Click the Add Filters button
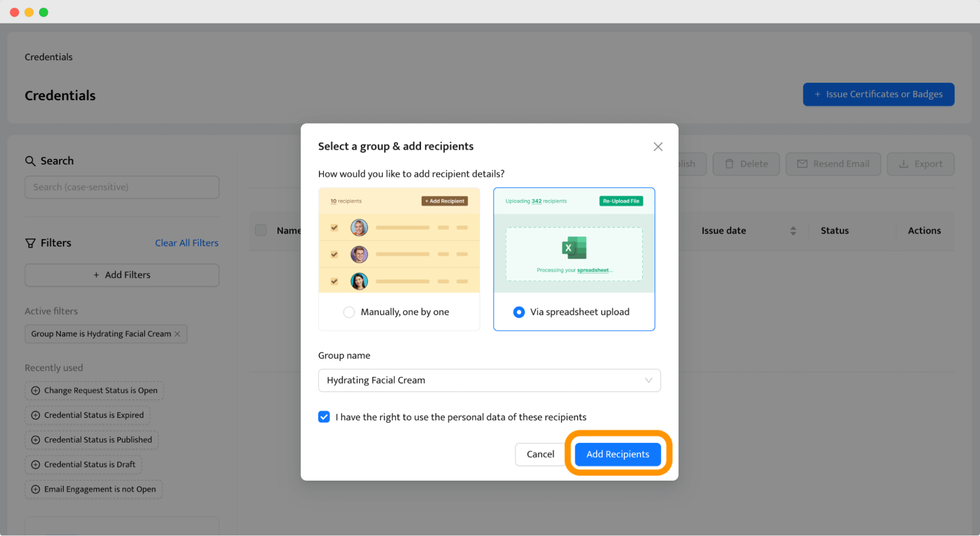Image resolution: width=980 pixels, height=536 pixels. point(122,275)
